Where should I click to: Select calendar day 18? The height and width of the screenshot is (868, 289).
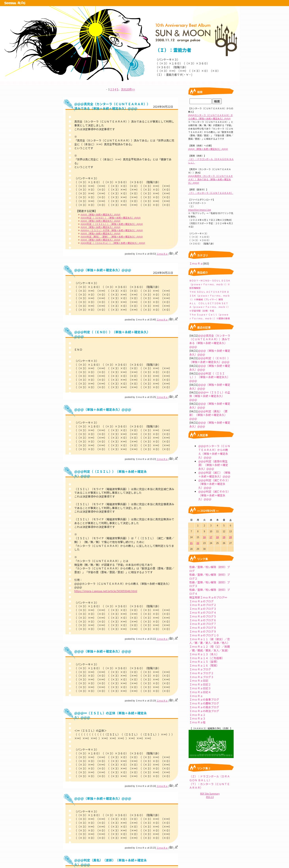pyautogui.click(x=217, y=537)
